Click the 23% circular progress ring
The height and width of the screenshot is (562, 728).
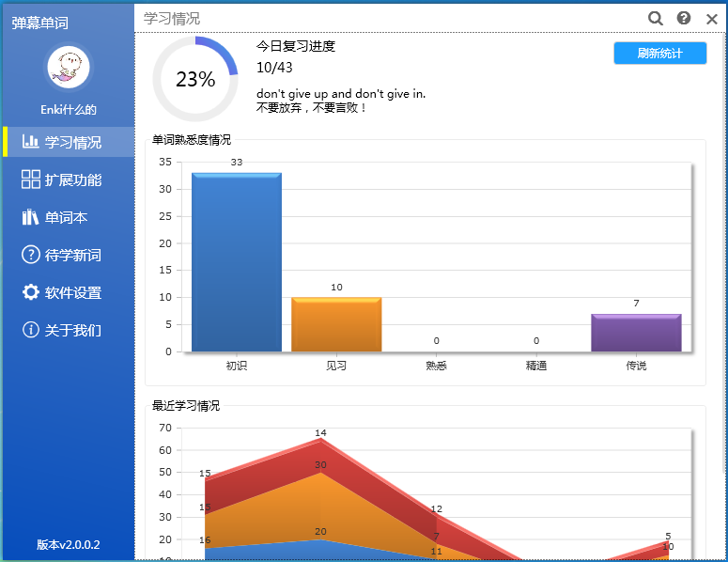pyautogui.click(x=195, y=80)
